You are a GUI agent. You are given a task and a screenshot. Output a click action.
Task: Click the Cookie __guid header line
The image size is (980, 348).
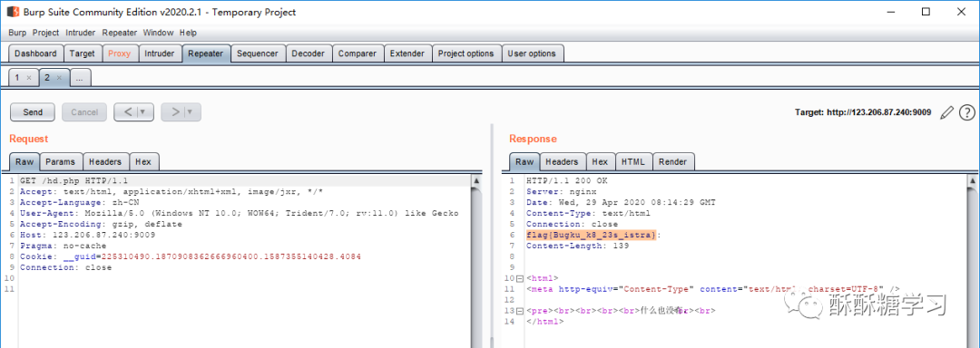coord(190,256)
